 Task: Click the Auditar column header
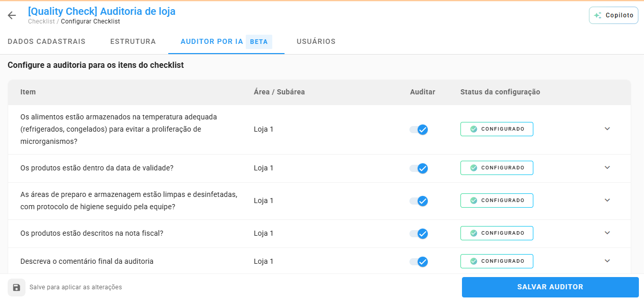tap(423, 92)
